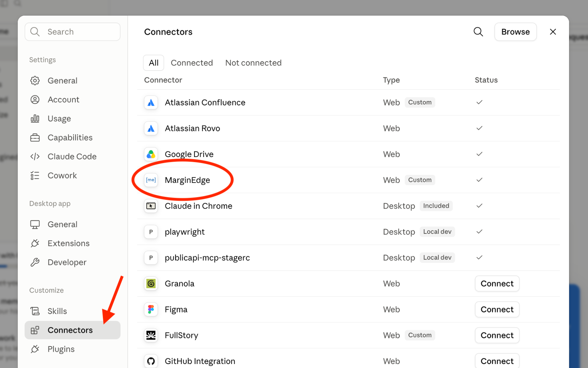Select the FullStory logo icon
The width and height of the screenshot is (588, 368).
151,335
